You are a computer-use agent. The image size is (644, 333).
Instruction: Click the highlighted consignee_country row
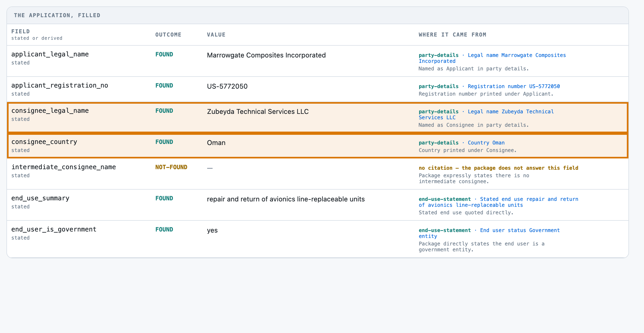[318, 146]
